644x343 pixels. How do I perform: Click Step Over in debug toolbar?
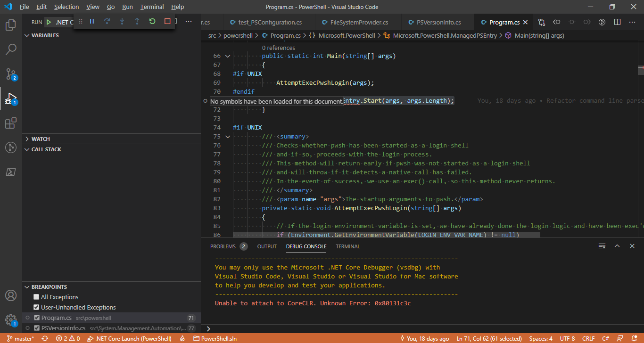107,21
